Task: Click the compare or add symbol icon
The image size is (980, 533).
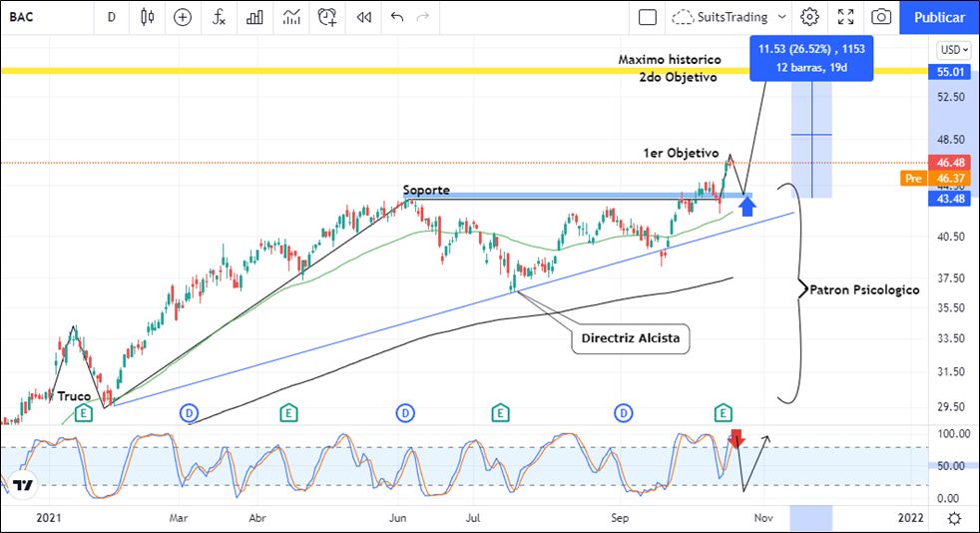Action: point(183,17)
